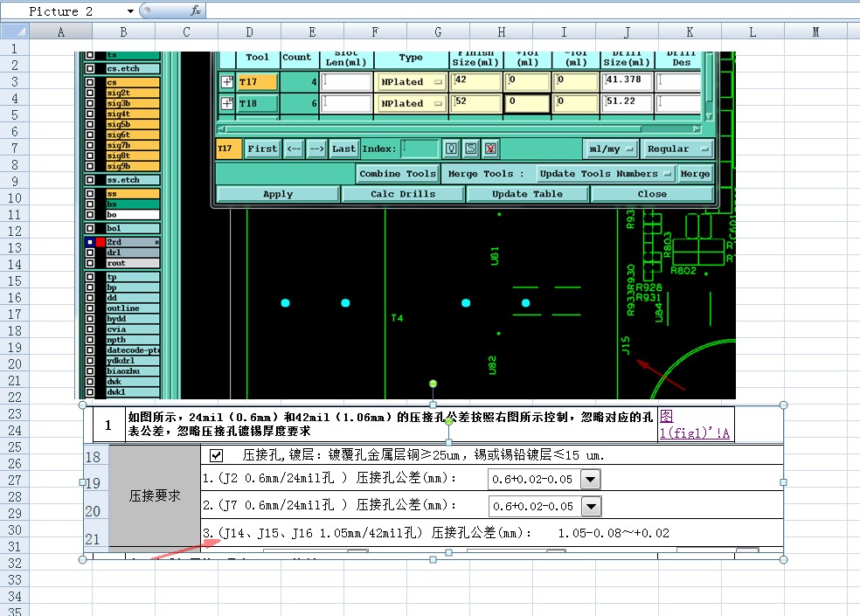Open the Name Box dropdown arrow
Image resolution: width=860 pixels, height=616 pixels.
point(130,11)
